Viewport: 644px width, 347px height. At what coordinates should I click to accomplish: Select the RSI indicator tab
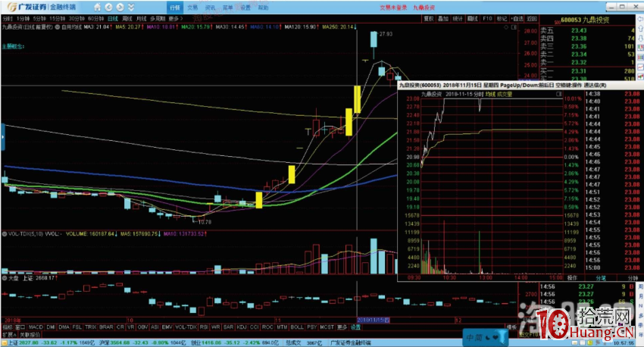coord(204,327)
